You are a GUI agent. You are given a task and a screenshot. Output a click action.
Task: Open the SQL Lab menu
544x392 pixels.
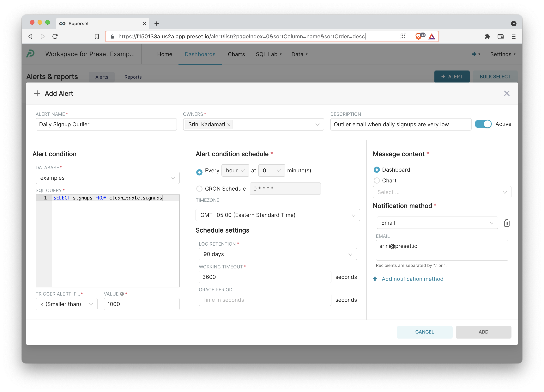click(x=268, y=54)
